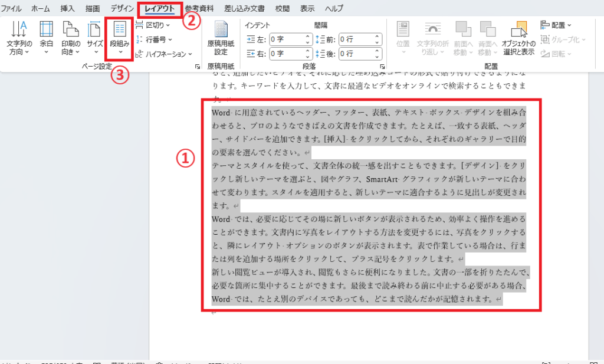The height and width of the screenshot is (364, 604).
Task: Open the 差し込み文書 mailings tab
Action: (244, 8)
